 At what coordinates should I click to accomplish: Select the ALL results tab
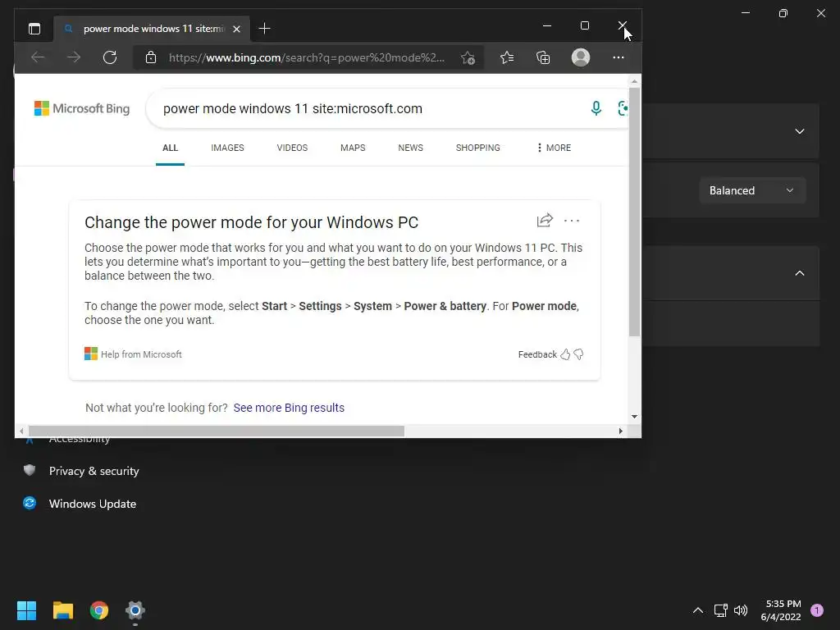170,148
